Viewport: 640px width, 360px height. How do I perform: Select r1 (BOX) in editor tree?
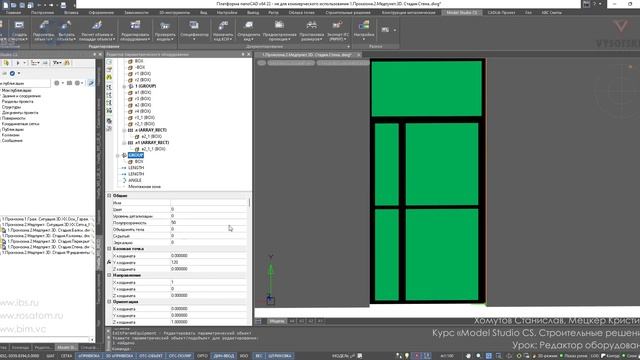(142, 74)
